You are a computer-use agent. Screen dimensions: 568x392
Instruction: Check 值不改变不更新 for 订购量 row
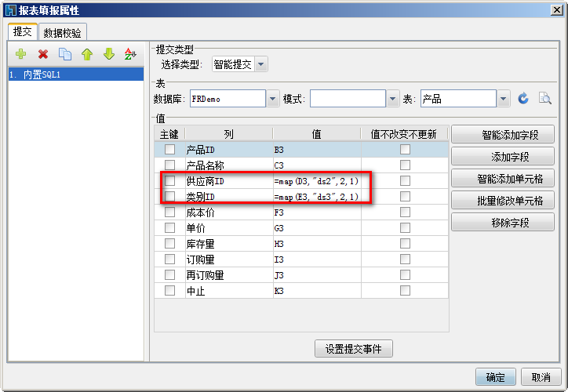[x=405, y=260]
